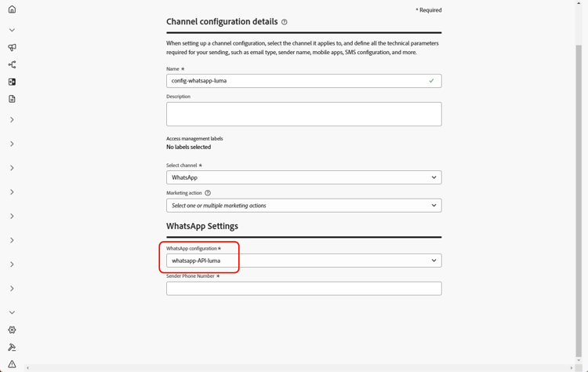Click info icon next to Marketing action
The height and width of the screenshot is (372, 588).
click(x=208, y=193)
